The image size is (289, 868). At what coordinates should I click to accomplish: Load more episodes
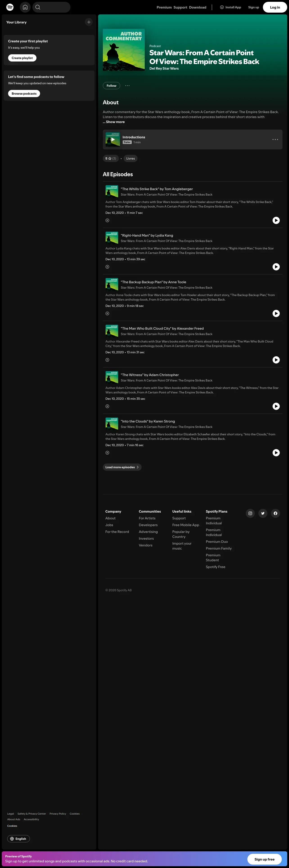[122, 467]
